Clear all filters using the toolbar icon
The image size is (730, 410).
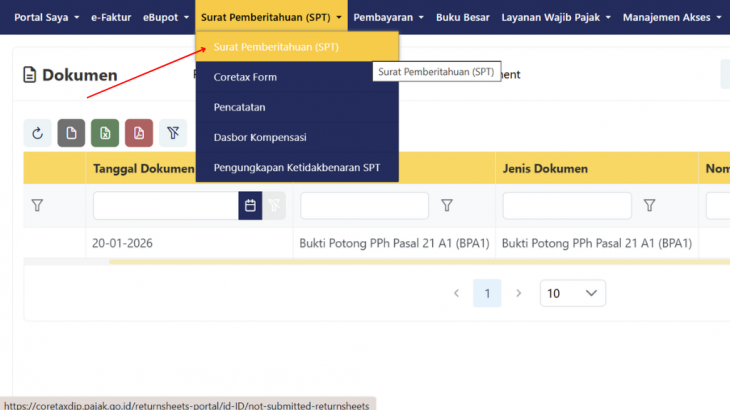(x=172, y=133)
